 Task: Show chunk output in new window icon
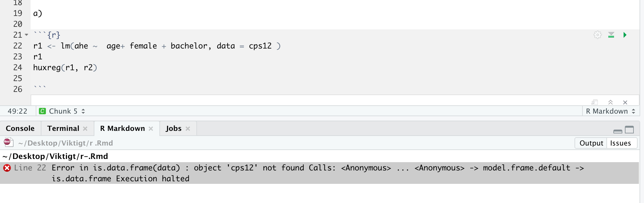point(595,102)
